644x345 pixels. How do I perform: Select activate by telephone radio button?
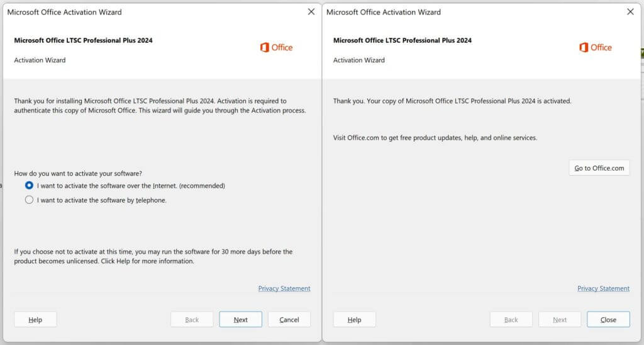click(29, 200)
